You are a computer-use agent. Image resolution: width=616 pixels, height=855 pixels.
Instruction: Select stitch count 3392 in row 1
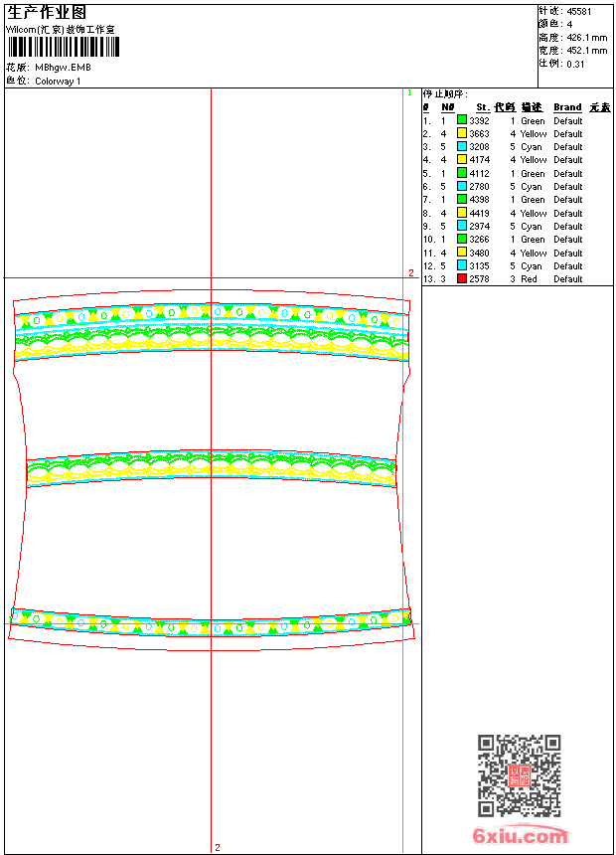pyautogui.click(x=479, y=121)
